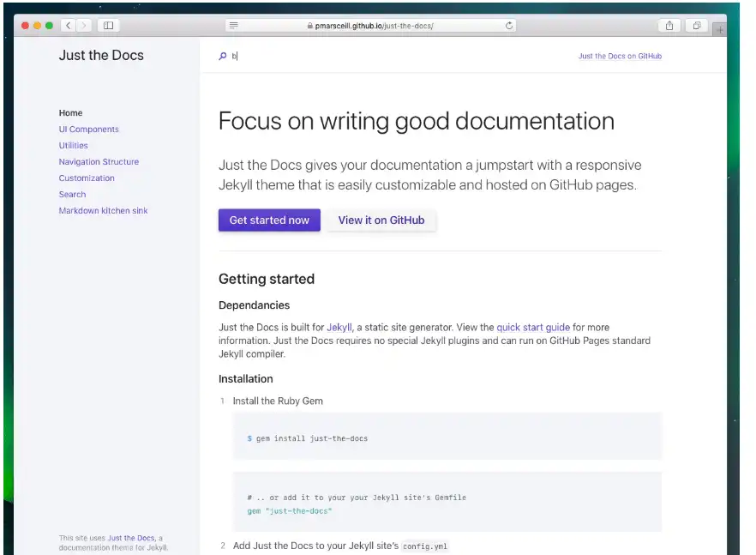This screenshot has width=756, height=555.
Task: Minimize window with yellow button
Action: (x=37, y=26)
